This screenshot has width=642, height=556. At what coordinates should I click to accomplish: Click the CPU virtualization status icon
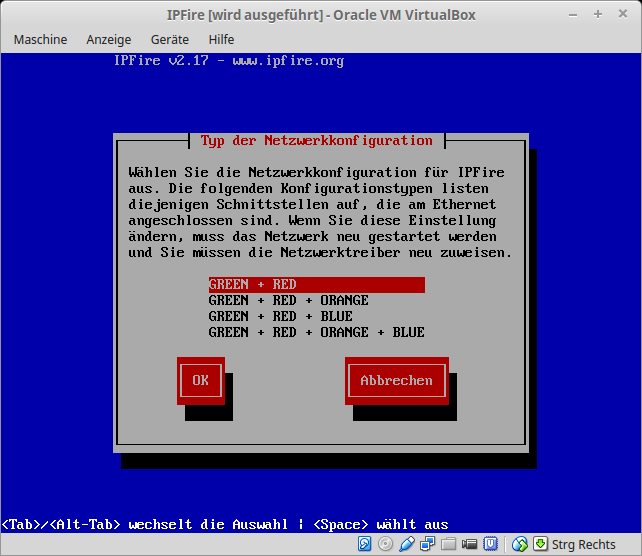click(490, 544)
